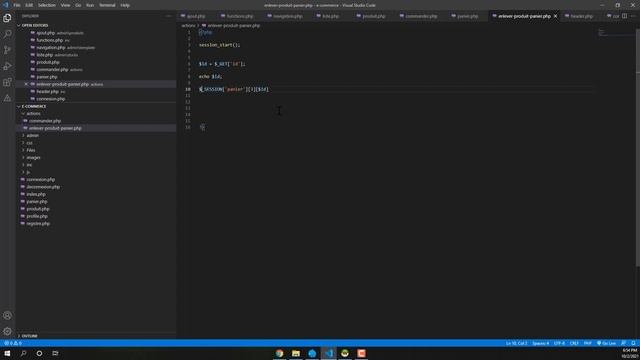Switch to the liste.php tab
Viewport: 640px width, 360px height.
coord(331,16)
